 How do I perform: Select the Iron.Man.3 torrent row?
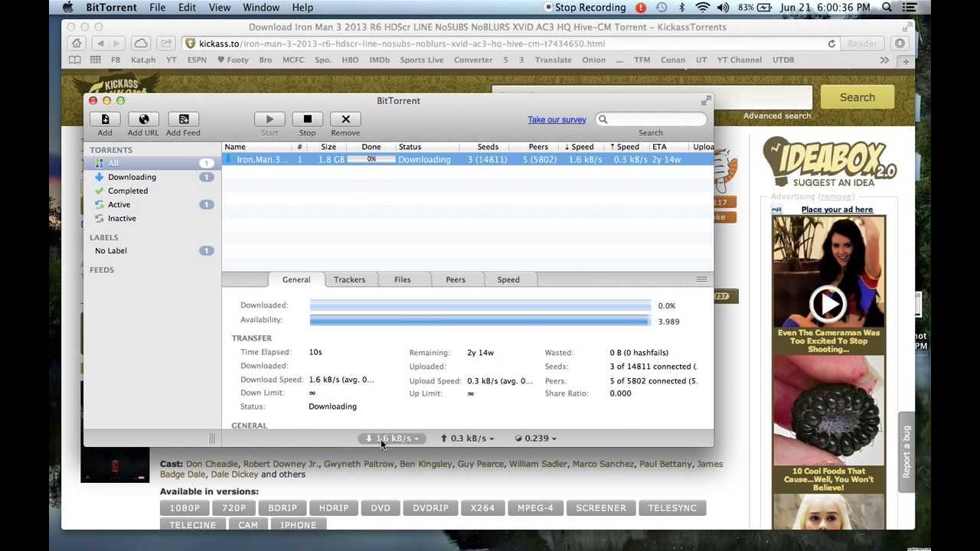click(468, 159)
